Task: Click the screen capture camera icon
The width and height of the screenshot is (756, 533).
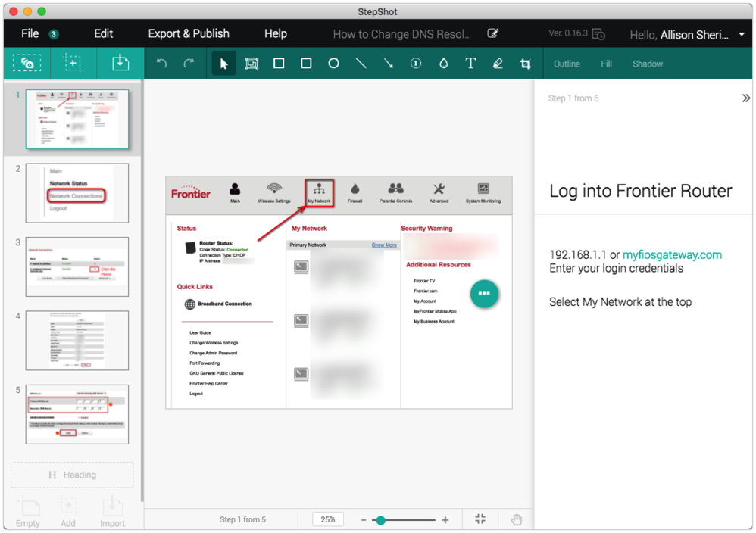Action: tap(27, 63)
